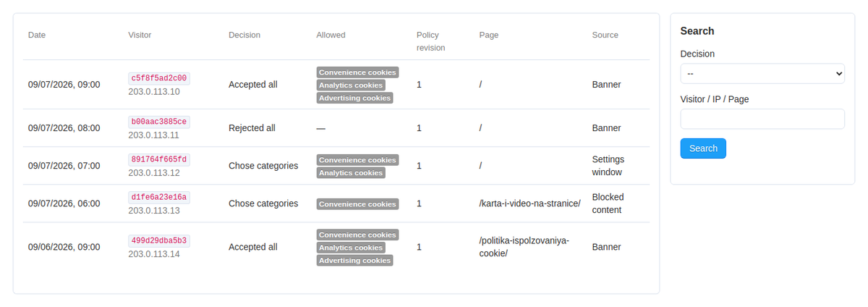
Task: Focus the Visitor / IP / Page field
Action: coord(762,119)
